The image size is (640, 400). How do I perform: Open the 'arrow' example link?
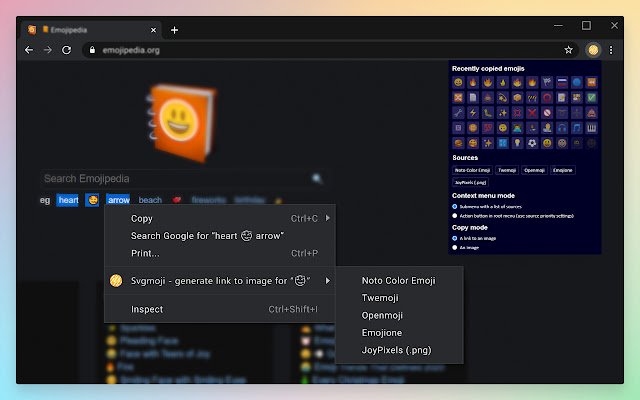click(118, 200)
